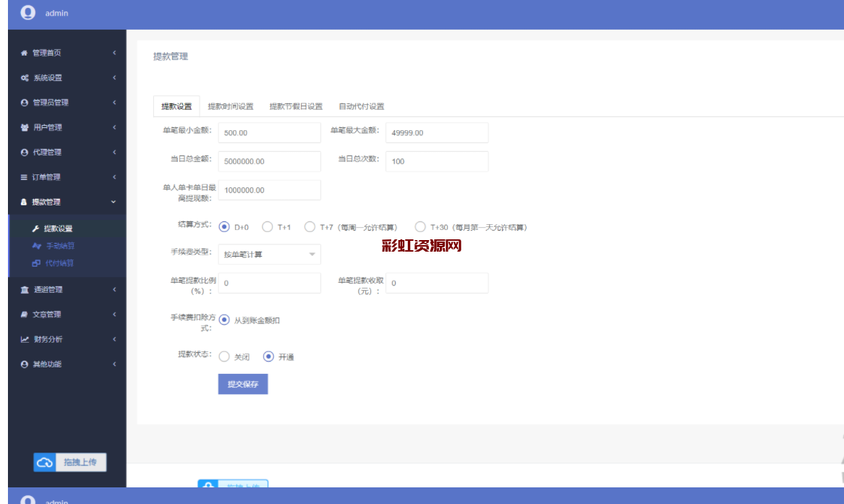Switch to the 提款节假日设置 tab
844x504 pixels.
coord(296,106)
